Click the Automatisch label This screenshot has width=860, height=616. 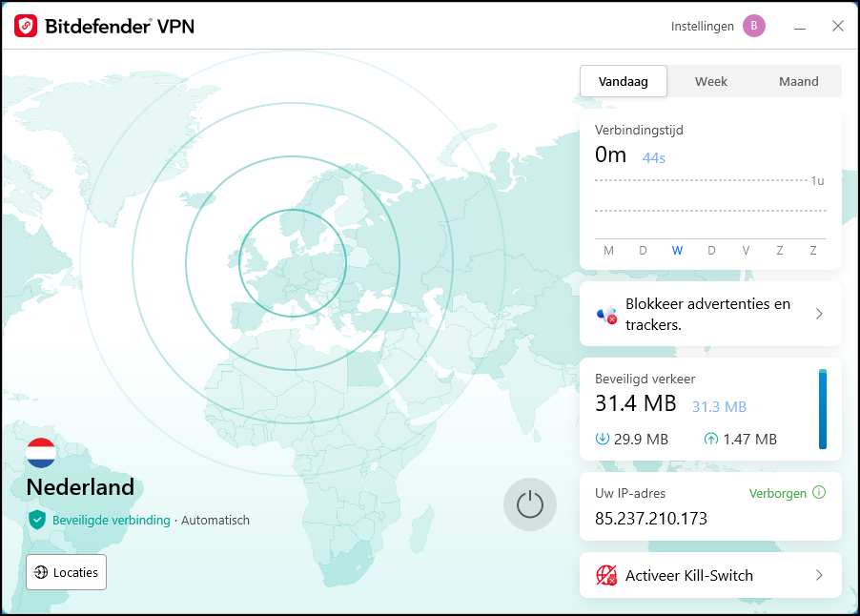coord(215,520)
